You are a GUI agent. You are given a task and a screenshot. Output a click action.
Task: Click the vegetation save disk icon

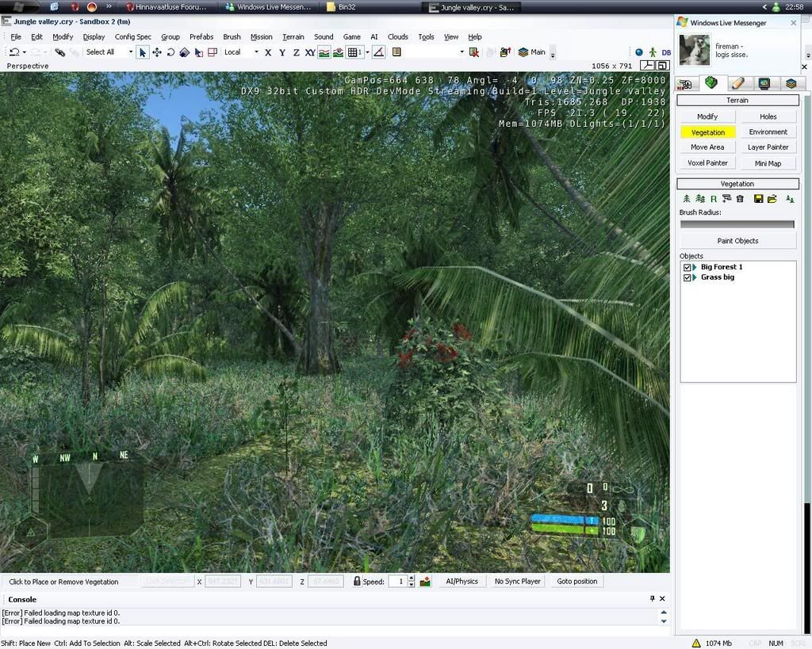click(759, 199)
